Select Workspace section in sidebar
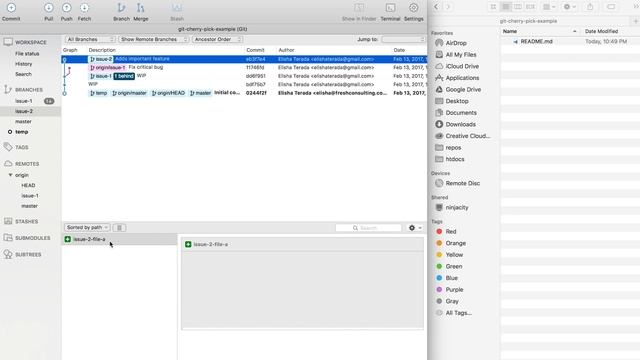 pyautogui.click(x=31, y=42)
